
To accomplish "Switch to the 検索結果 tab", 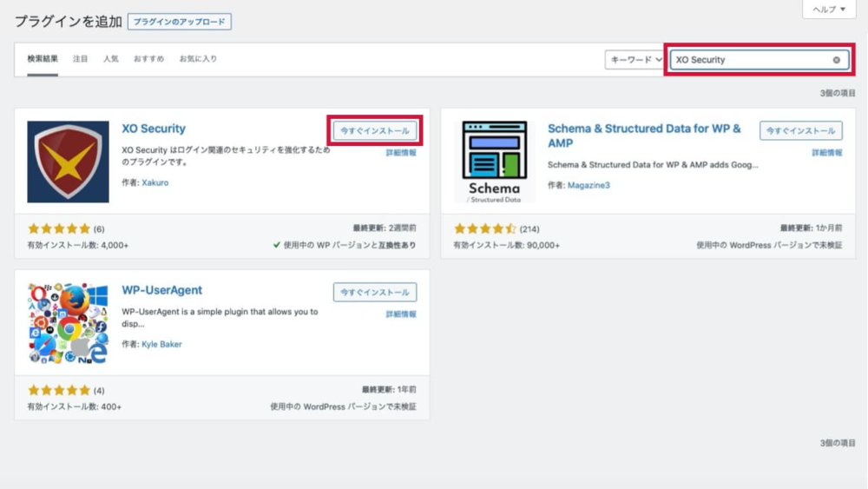I will [x=43, y=59].
